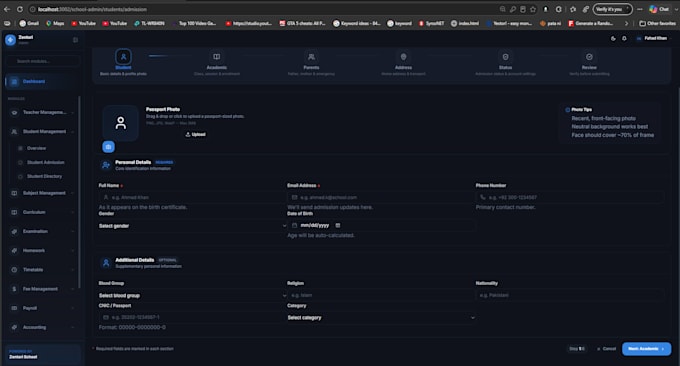Viewport: 680px width, 366px height.
Task: Expand the Fee Management menu chevron
Action: 72,289
